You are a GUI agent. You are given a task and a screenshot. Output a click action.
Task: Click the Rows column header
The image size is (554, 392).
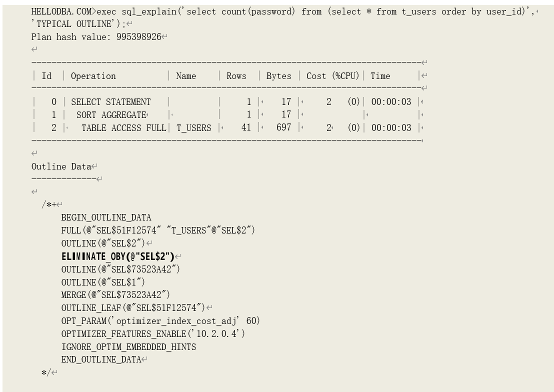pos(236,76)
